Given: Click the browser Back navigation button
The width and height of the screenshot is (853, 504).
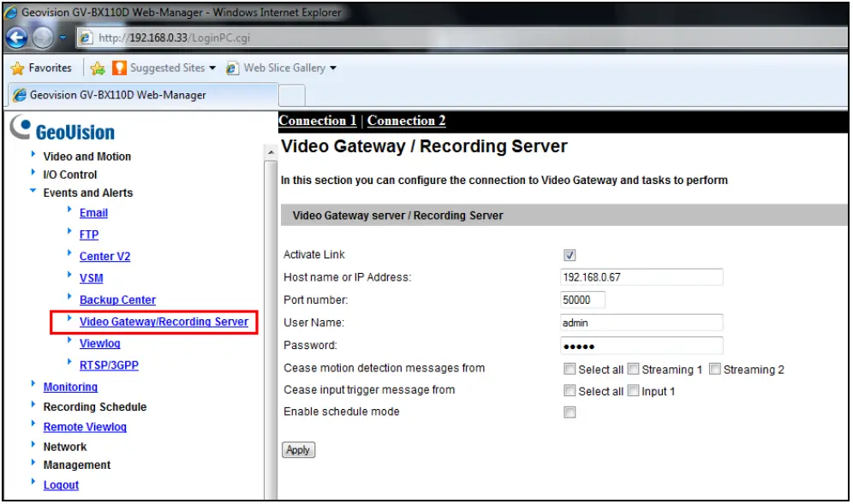Looking at the screenshot, I should coord(16,38).
